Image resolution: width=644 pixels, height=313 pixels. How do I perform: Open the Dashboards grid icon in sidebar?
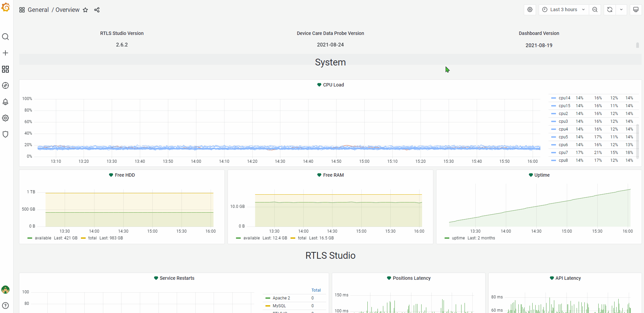coord(5,69)
